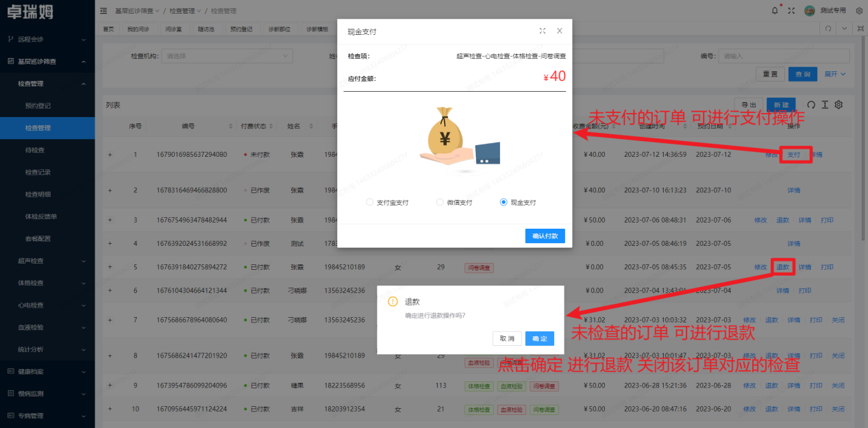Screen dimensions: 868x428
Task: Click the 确认付款 button
Action: point(545,236)
